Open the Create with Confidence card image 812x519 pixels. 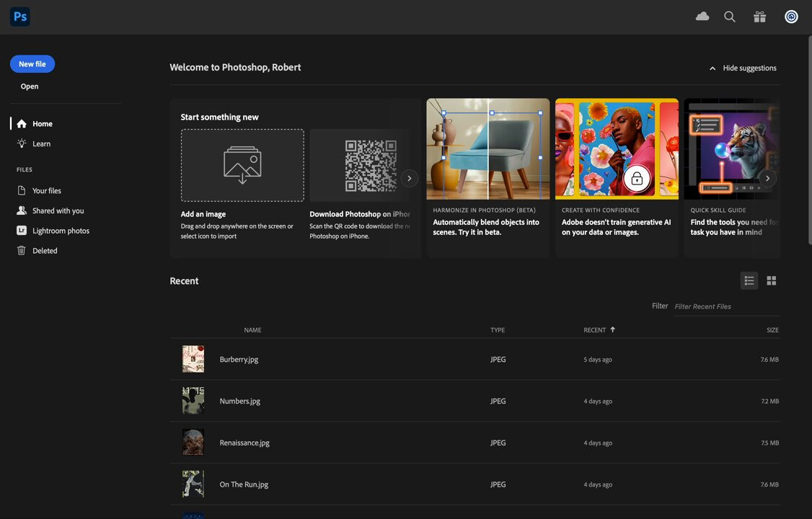coord(617,149)
